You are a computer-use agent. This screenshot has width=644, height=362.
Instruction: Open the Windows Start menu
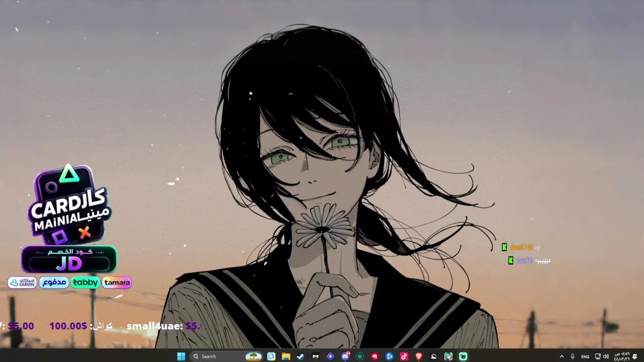click(x=181, y=356)
